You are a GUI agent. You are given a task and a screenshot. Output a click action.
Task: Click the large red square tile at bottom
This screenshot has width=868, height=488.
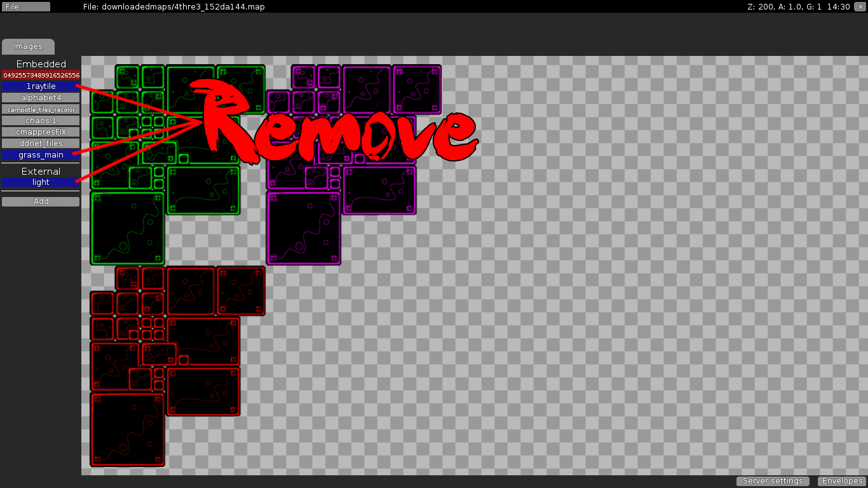127,430
